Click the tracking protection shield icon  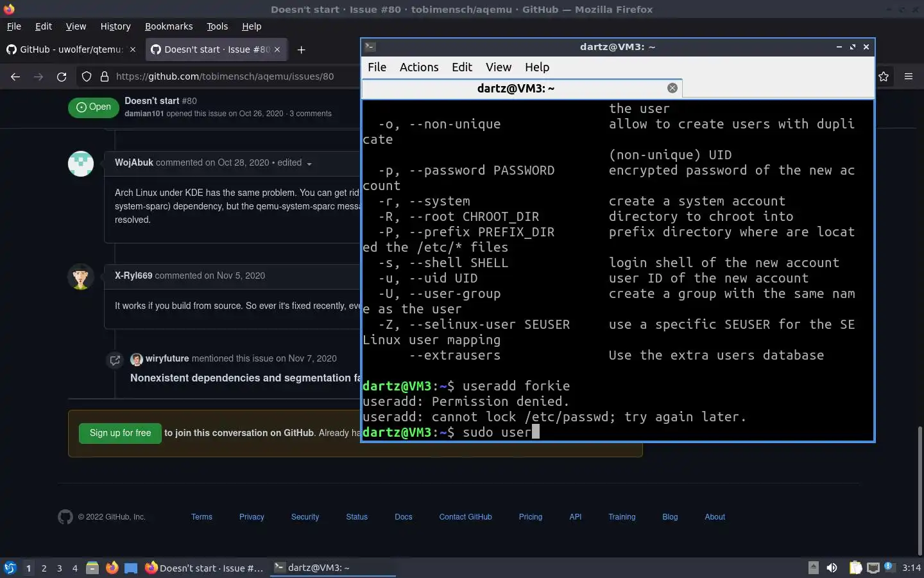87,76
